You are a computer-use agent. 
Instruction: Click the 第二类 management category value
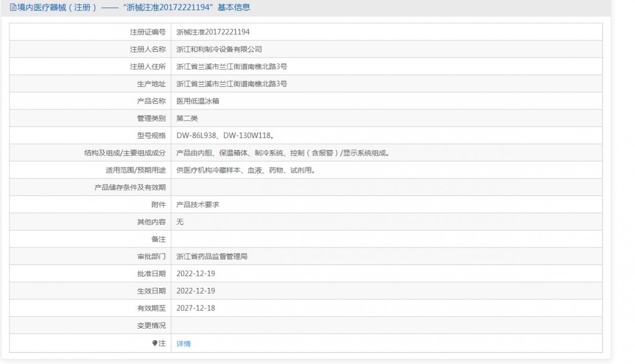[187, 119]
